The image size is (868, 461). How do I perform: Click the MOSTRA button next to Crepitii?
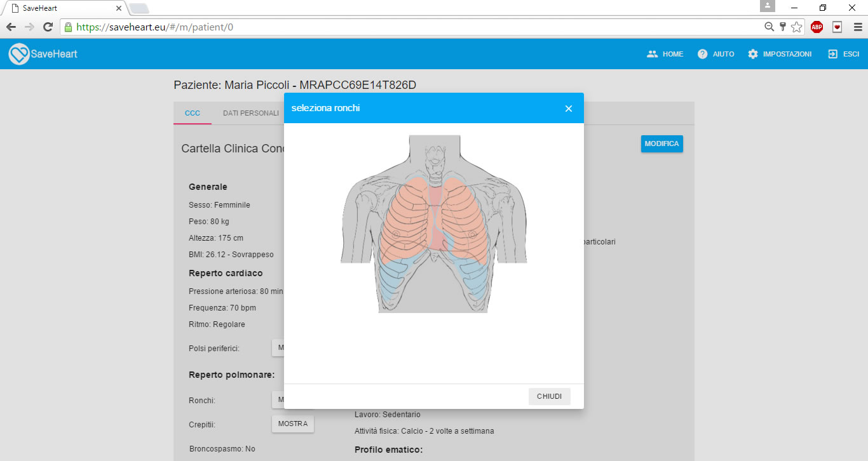tap(293, 424)
